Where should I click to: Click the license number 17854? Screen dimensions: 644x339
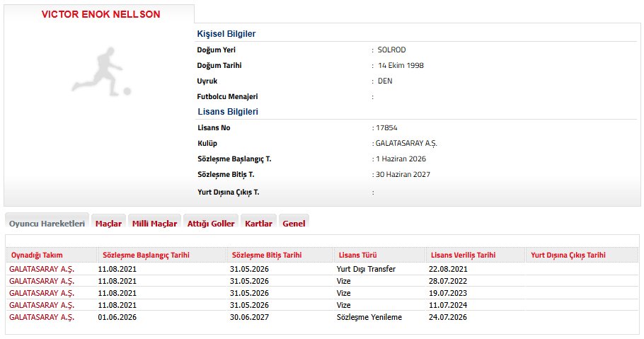(386, 128)
